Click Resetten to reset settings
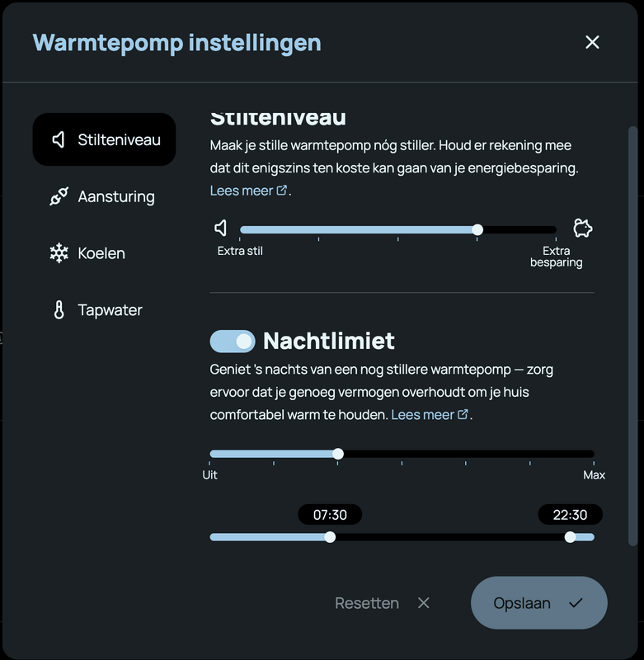Screen dimensions: 644x660 [367, 603]
